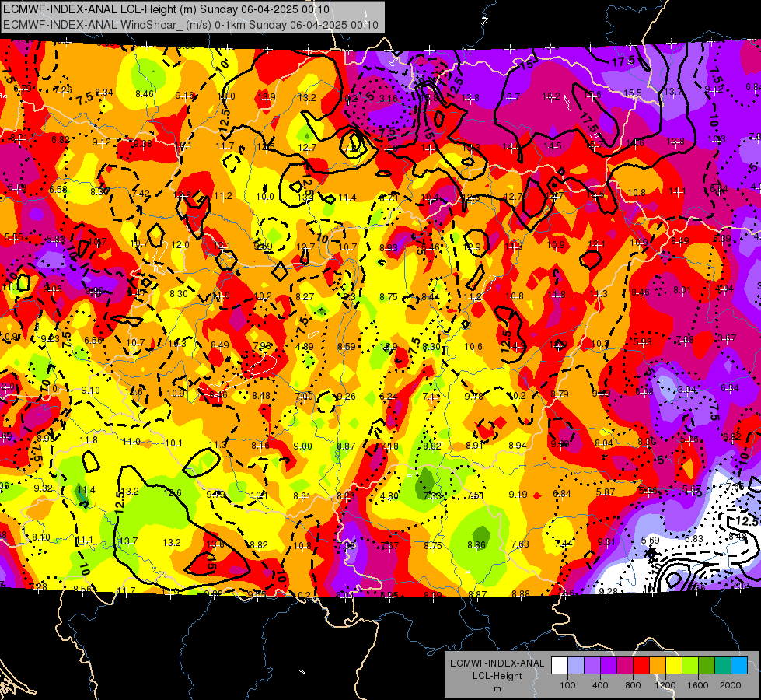761x700 pixels.
Task: Click the wind shear value 7.33
Action: pos(432,496)
